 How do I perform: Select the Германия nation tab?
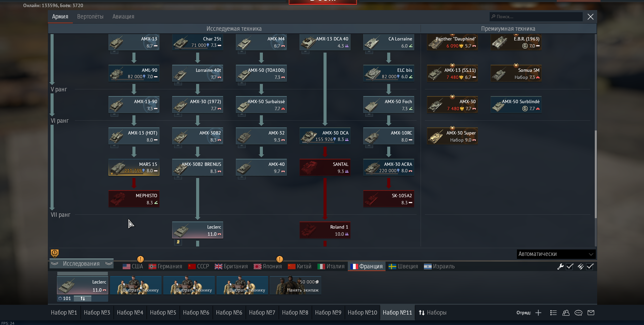click(x=165, y=266)
